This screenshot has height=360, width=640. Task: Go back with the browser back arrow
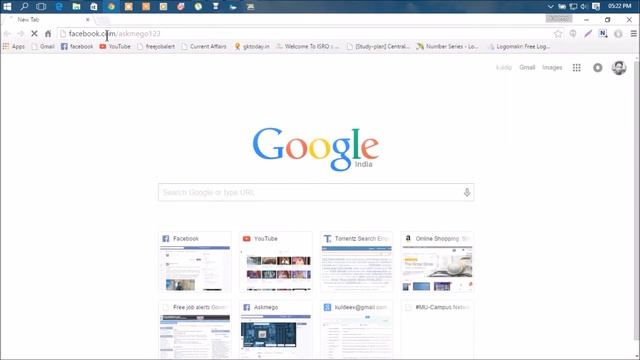(7, 33)
